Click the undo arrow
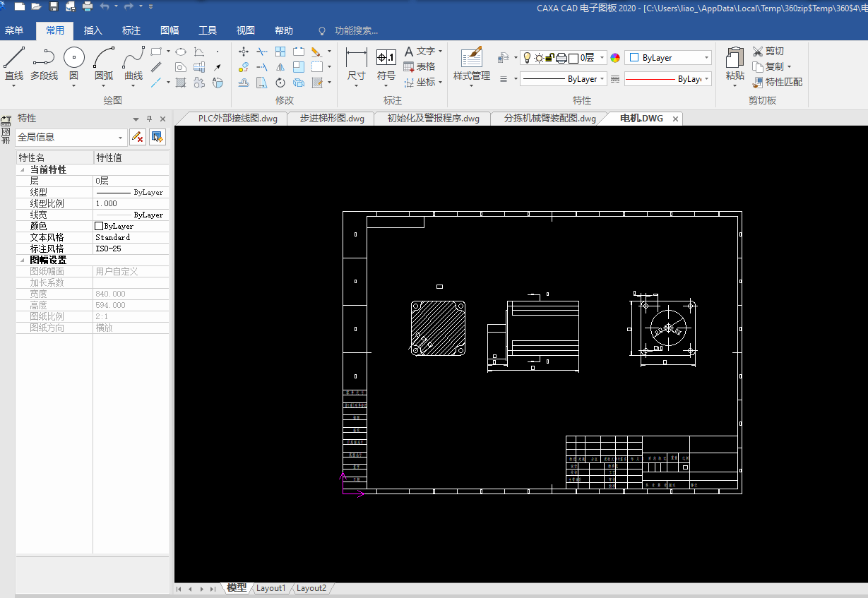Image resolution: width=868 pixels, height=598 pixels. click(x=105, y=6)
